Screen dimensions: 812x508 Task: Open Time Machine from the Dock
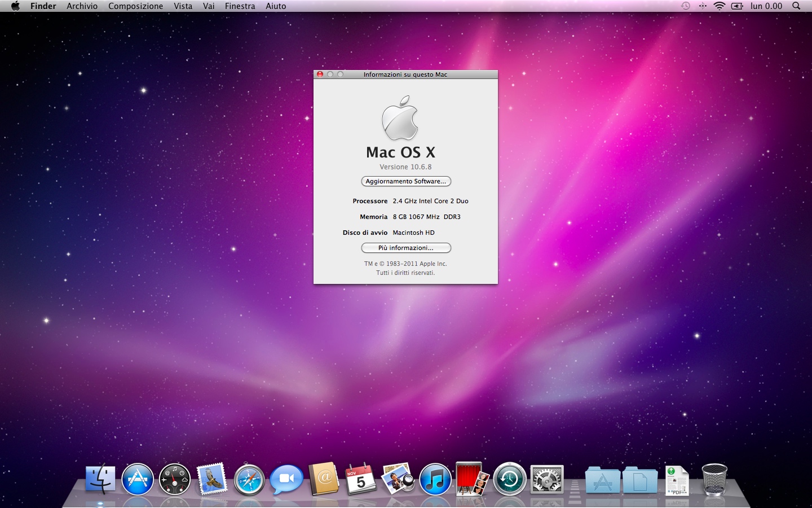coord(509,479)
